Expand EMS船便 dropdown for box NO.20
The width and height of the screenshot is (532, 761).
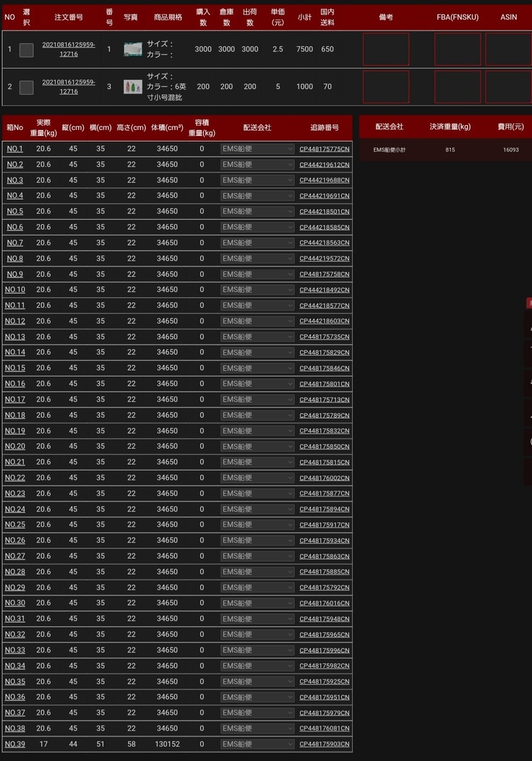coord(257,447)
